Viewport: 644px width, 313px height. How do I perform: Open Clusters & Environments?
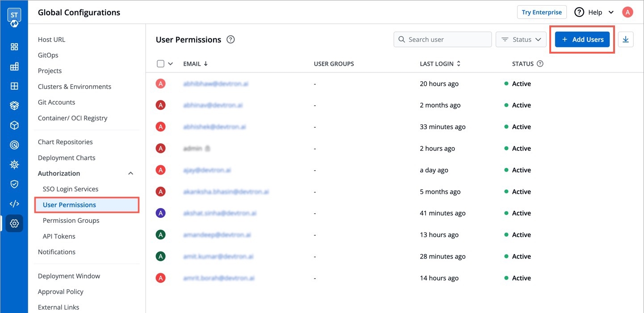click(x=75, y=87)
